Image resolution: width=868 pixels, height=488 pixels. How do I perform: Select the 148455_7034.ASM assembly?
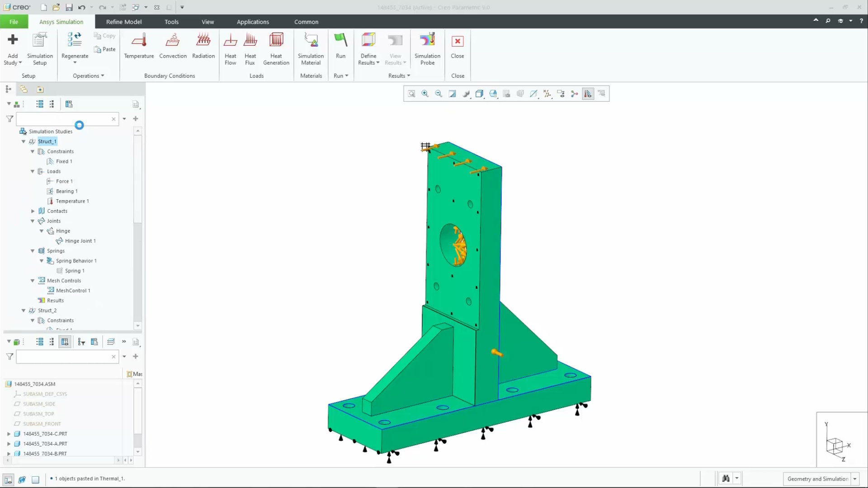[x=34, y=384]
